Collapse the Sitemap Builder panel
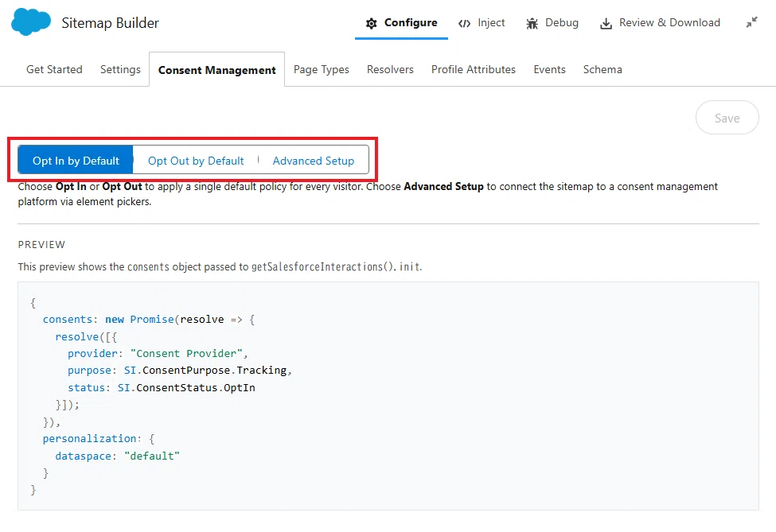Viewport: 776px width, 532px height. coord(752,22)
